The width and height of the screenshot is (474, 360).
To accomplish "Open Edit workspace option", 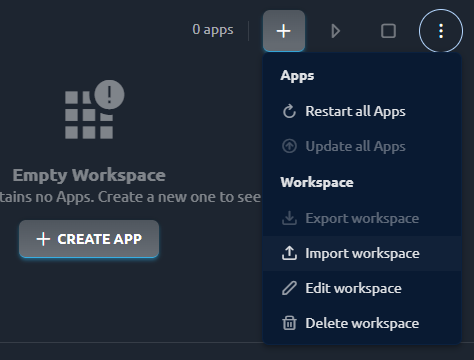I will coord(362,288).
